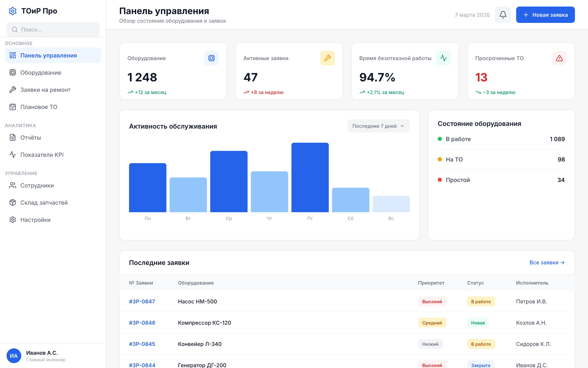Open the Отчёты page
The width and height of the screenshot is (588, 368).
coord(53,138)
